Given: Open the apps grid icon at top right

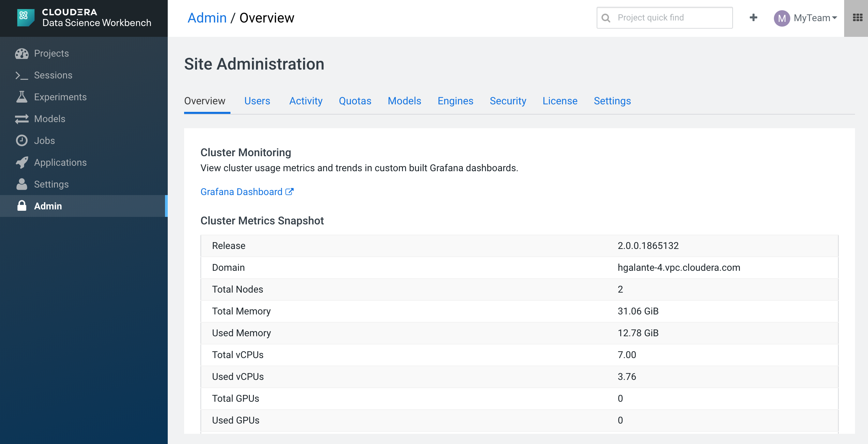Looking at the screenshot, I should tap(857, 18).
